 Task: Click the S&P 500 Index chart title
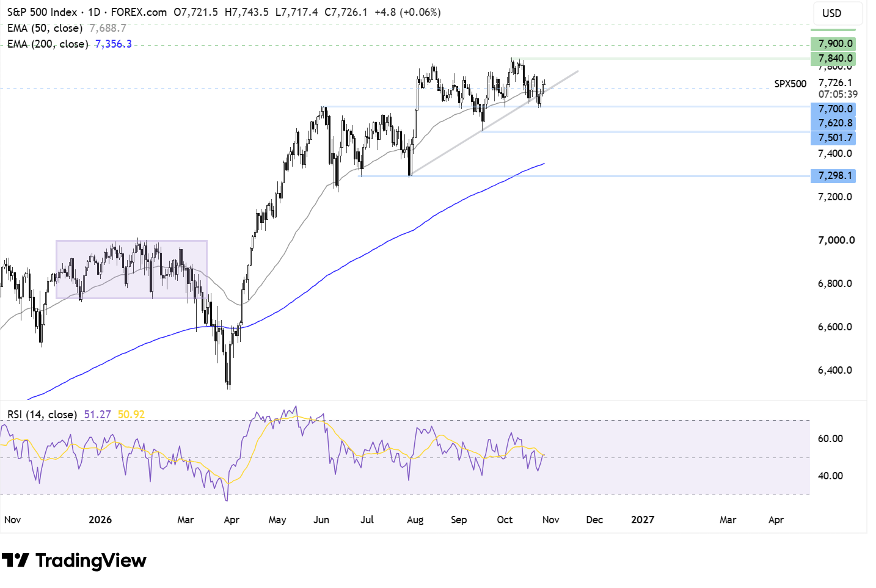[42, 12]
